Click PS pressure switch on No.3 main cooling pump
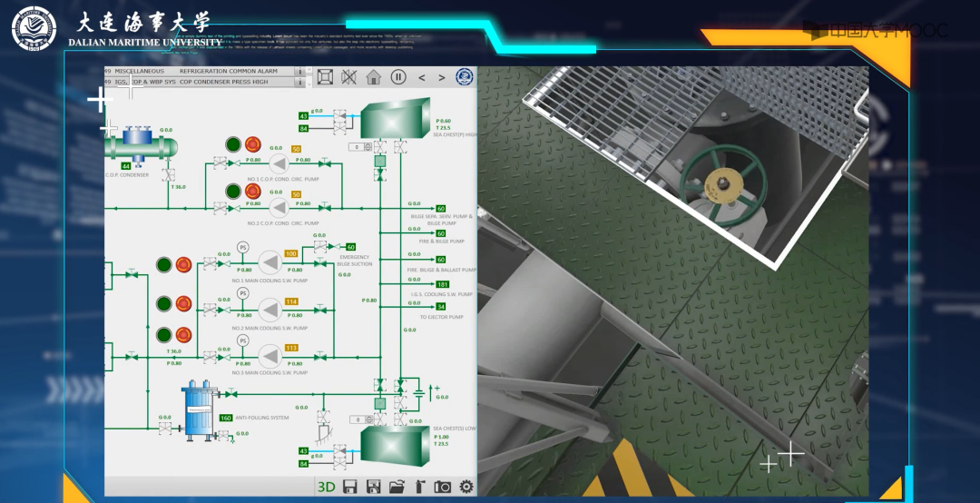 242,340
